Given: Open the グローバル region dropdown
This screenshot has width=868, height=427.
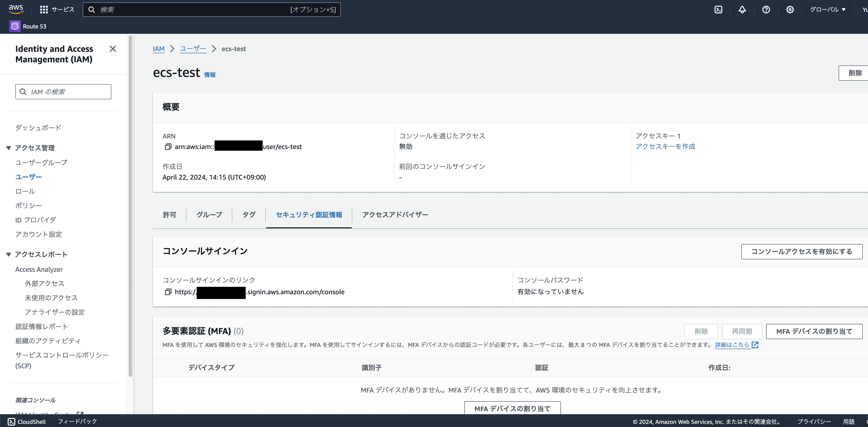Looking at the screenshot, I should point(828,9).
